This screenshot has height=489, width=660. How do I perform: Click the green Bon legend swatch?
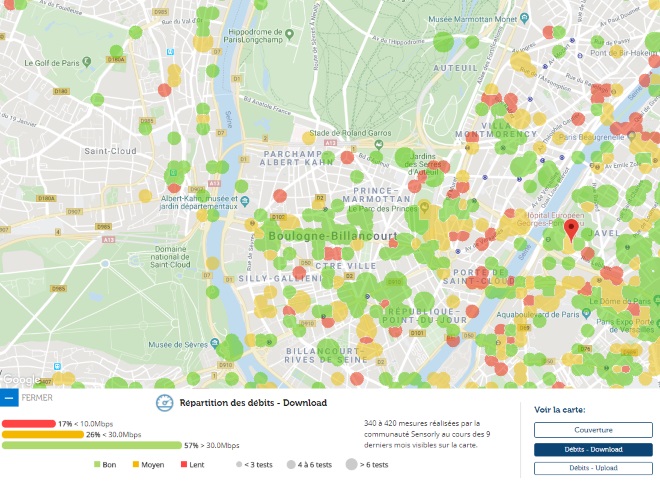[97, 464]
